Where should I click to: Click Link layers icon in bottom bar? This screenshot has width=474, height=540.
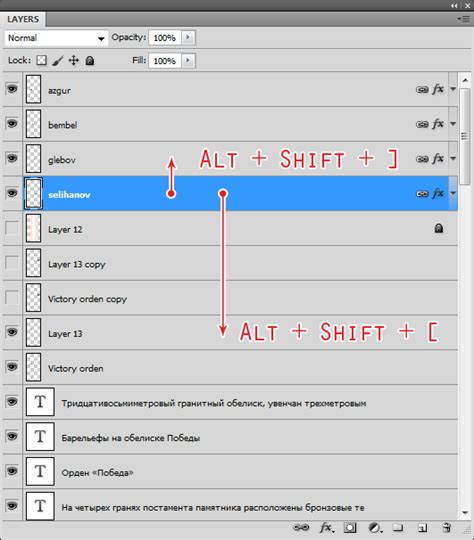pos(301,527)
